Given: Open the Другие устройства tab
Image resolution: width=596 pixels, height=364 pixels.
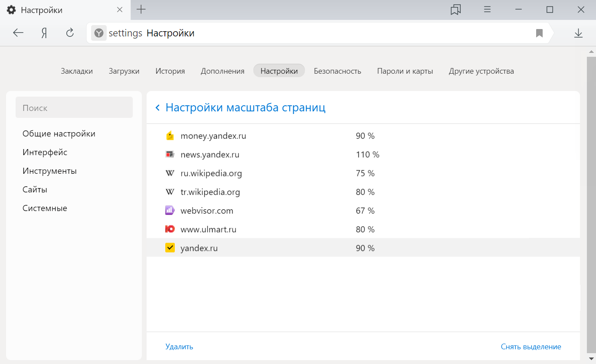Looking at the screenshot, I should coord(481,71).
